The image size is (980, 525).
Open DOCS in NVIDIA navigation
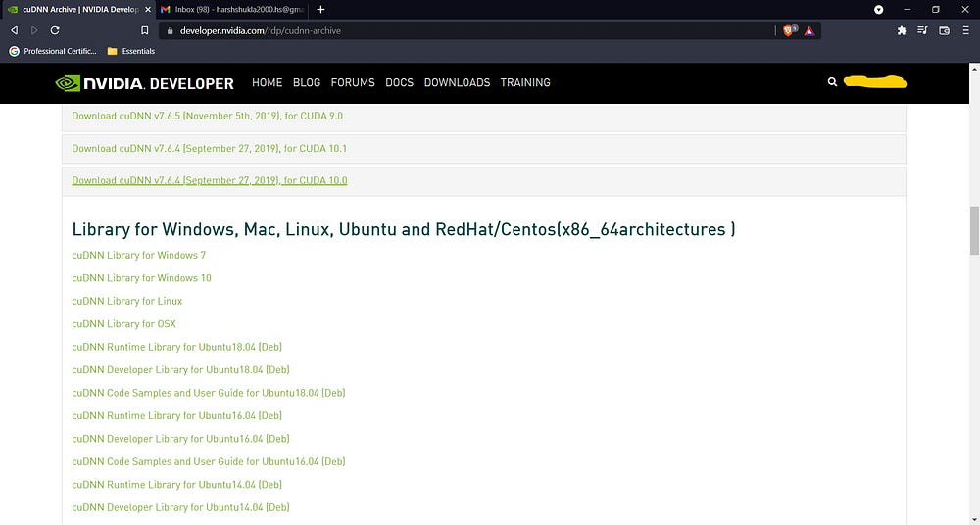400,82
